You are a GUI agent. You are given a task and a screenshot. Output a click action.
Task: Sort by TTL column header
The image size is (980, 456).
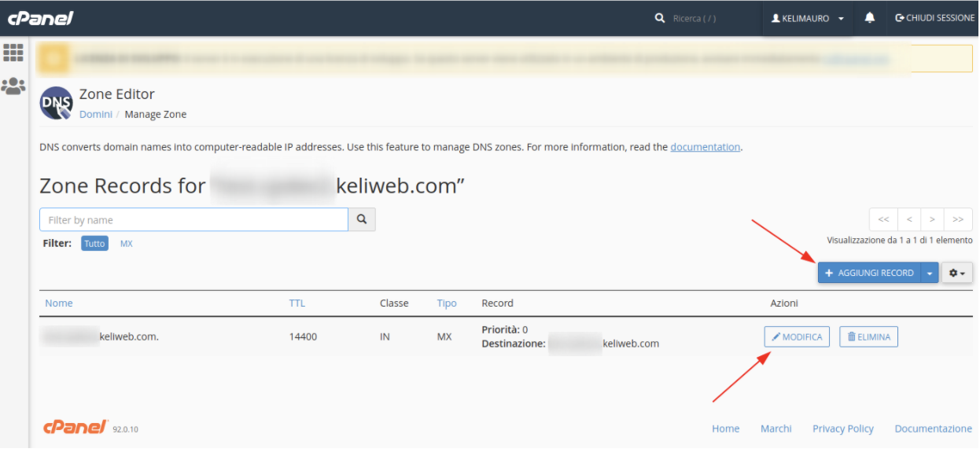coord(297,303)
